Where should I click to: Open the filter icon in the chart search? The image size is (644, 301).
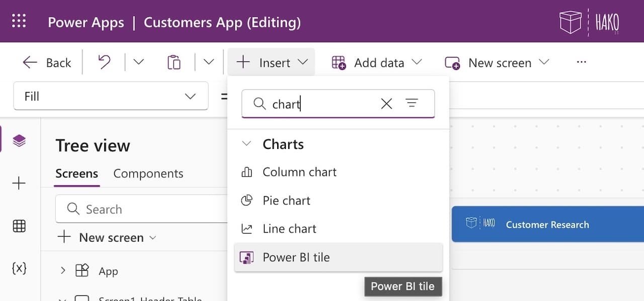click(413, 104)
